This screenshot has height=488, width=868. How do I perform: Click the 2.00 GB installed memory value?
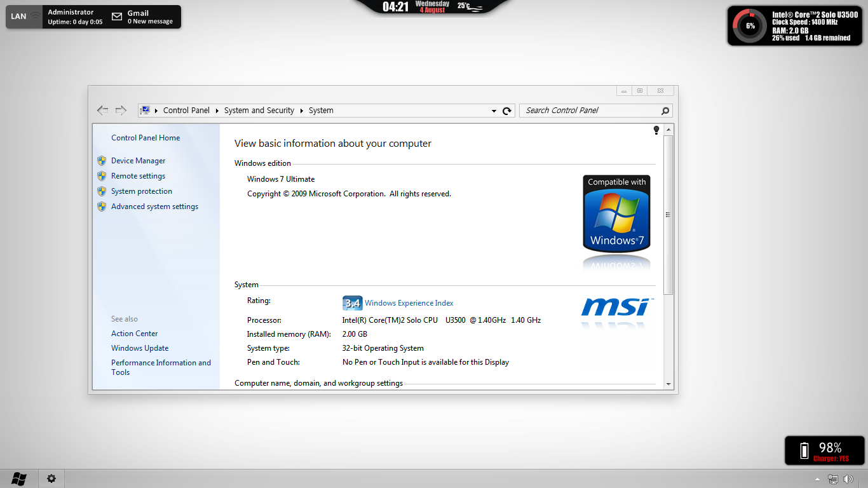(355, 334)
